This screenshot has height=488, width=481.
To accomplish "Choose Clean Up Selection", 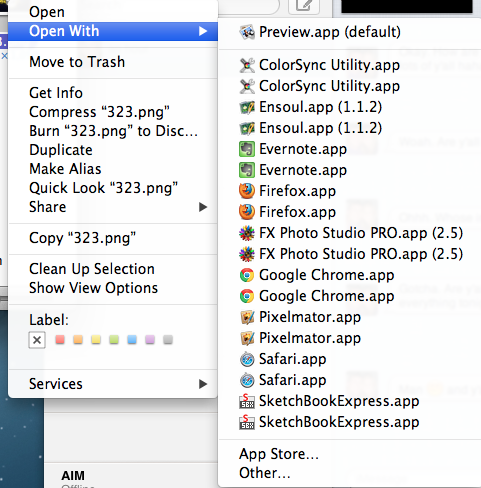I will click(x=113, y=269).
